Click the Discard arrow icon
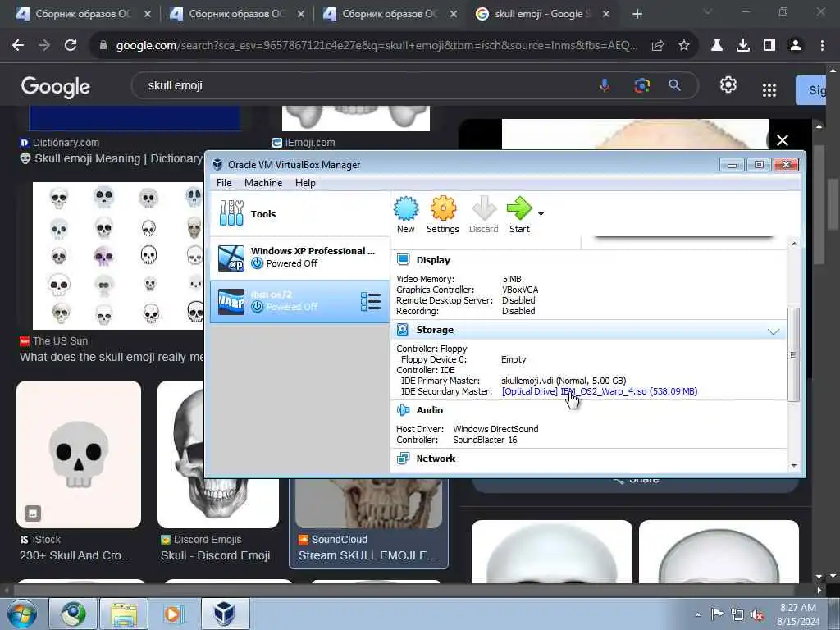Viewport: 840px width, 630px height. click(484, 208)
